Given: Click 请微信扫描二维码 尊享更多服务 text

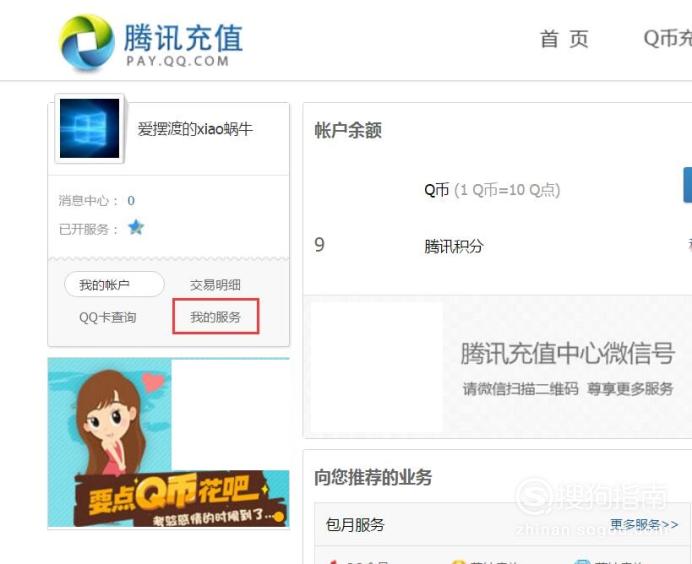Looking at the screenshot, I should pos(568,389).
